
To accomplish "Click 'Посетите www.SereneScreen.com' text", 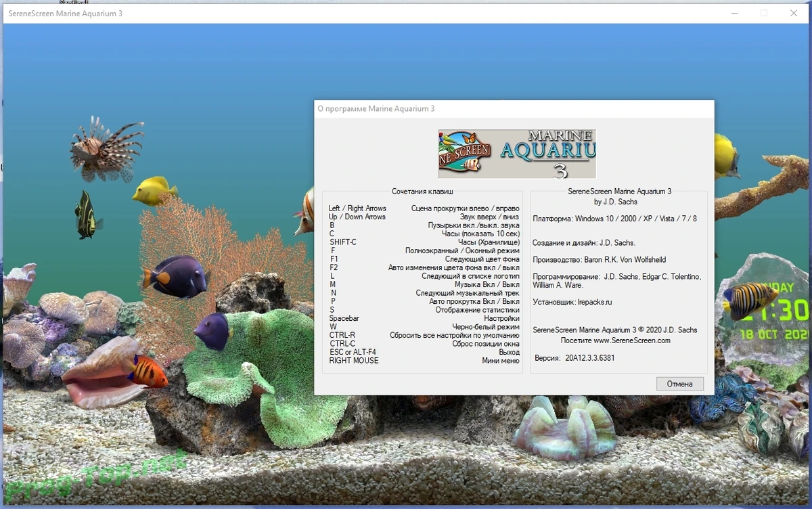I will click(x=616, y=340).
